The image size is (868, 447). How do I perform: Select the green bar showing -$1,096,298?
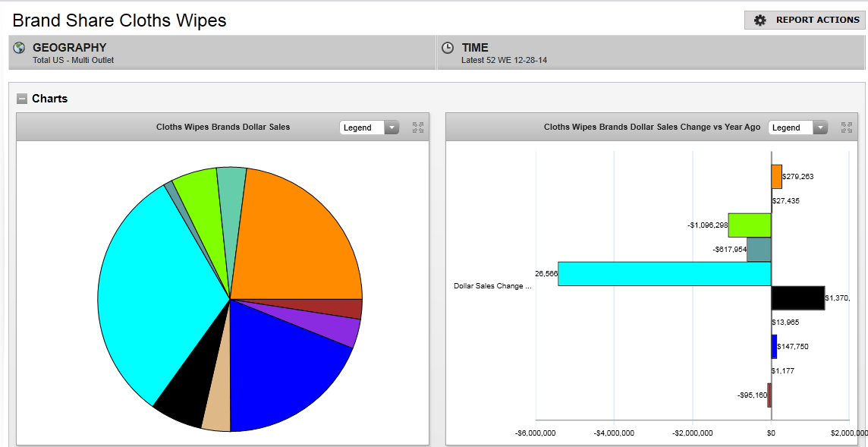click(750, 225)
